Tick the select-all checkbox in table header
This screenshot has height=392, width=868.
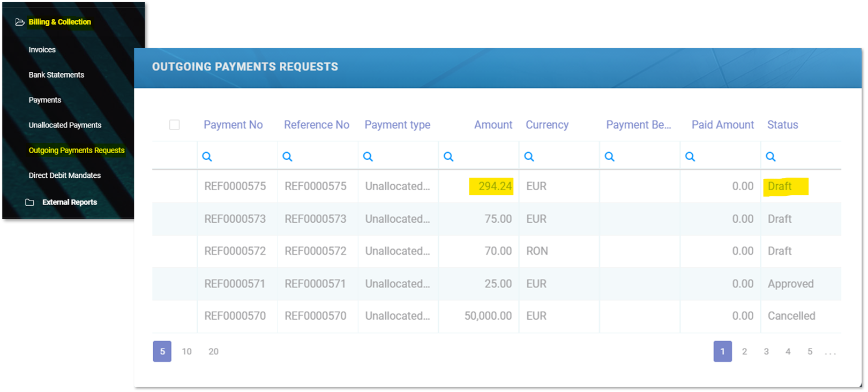point(174,125)
